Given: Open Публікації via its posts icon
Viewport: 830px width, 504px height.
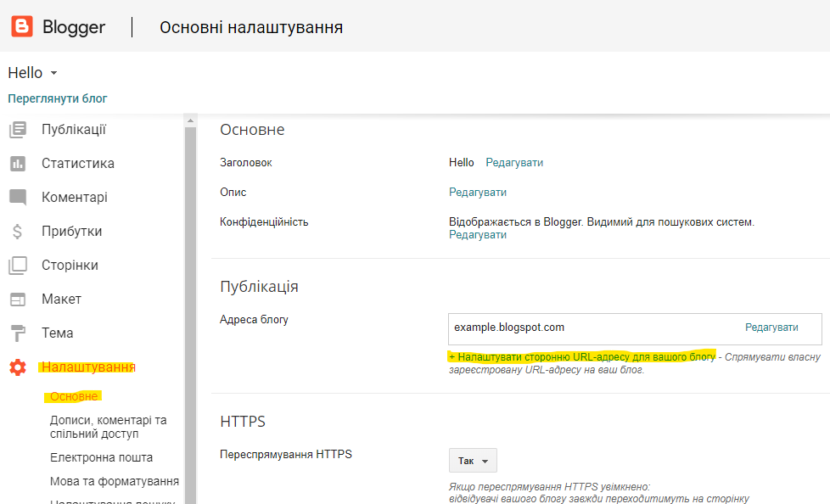Looking at the screenshot, I should [x=18, y=130].
